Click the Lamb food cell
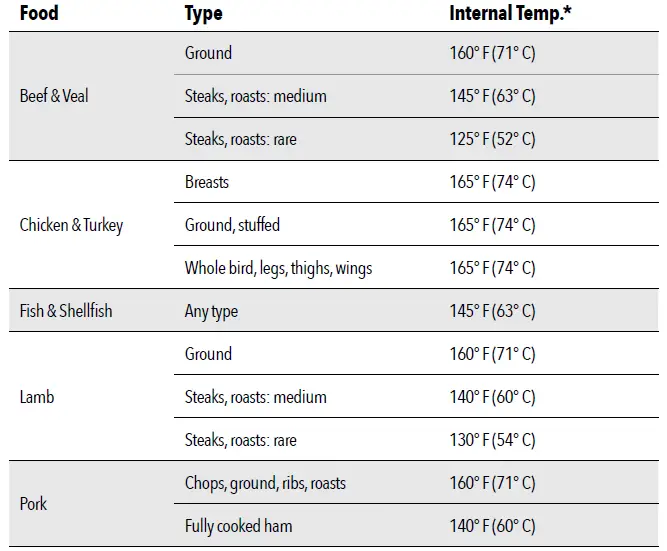The height and width of the screenshot is (551, 667). pos(37,397)
